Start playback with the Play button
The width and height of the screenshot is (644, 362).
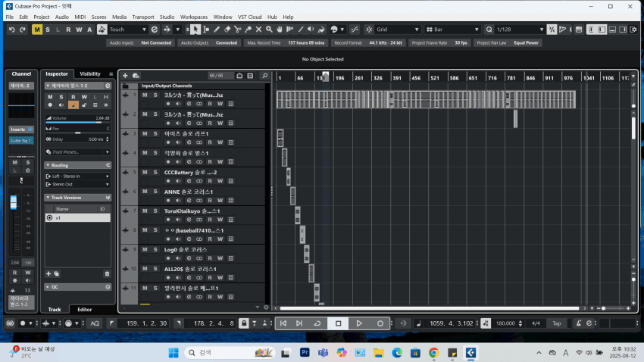(359, 323)
